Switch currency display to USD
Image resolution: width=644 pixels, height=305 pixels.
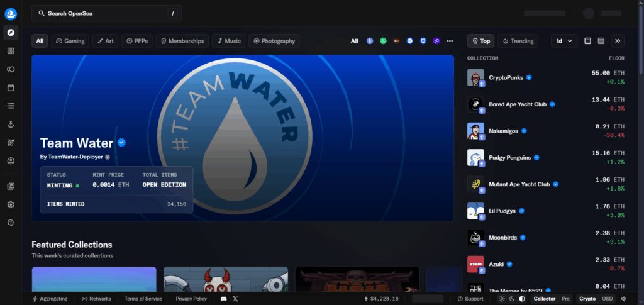click(608, 299)
